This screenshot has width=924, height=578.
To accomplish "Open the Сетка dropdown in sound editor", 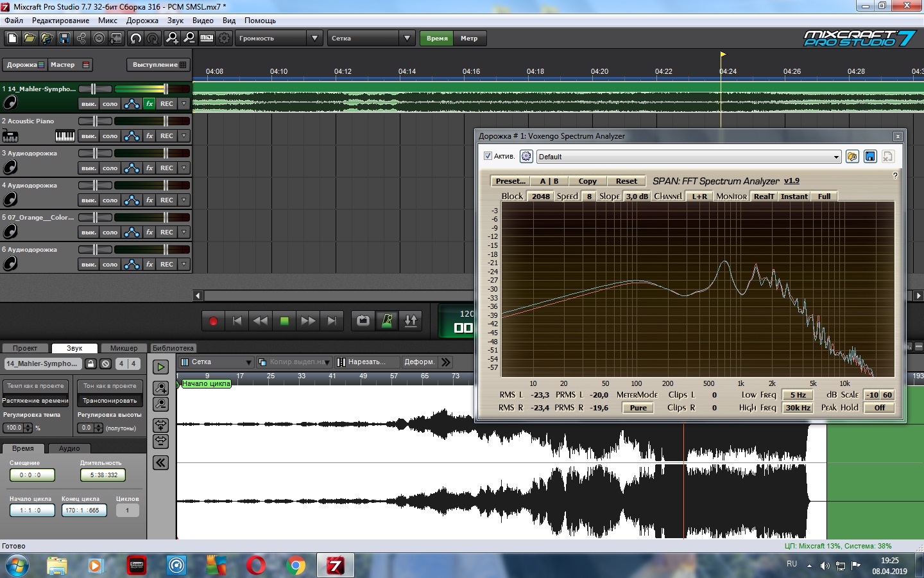I will (216, 362).
